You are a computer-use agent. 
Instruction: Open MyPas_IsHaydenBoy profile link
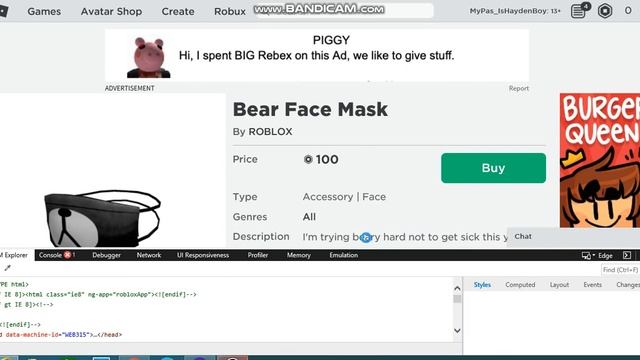click(515, 11)
